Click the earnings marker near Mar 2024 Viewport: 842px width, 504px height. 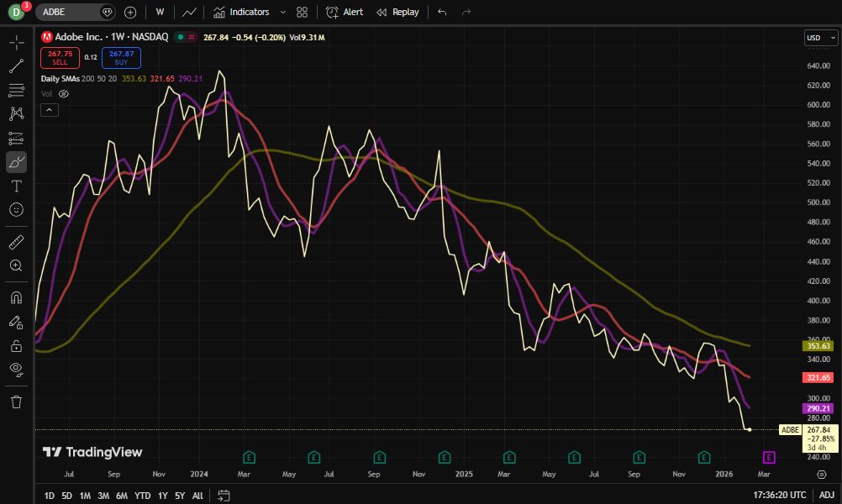click(250, 457)
